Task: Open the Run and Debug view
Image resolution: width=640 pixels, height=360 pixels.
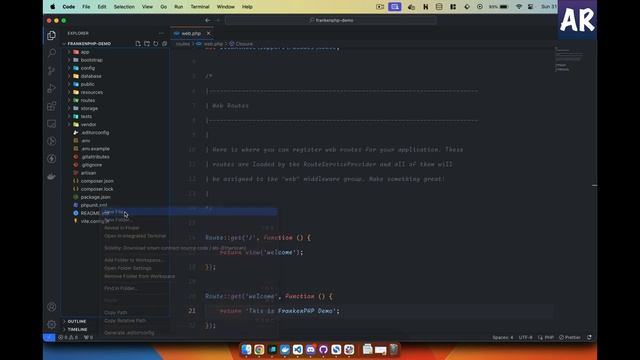Action: pos(51,88)
